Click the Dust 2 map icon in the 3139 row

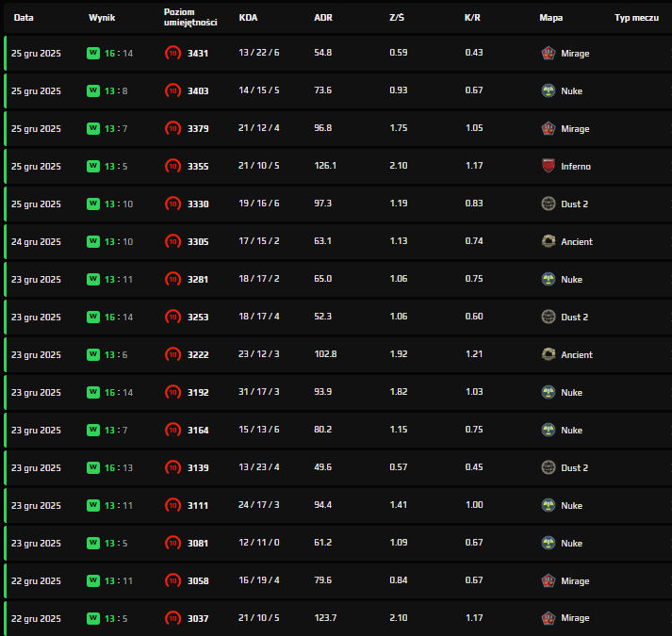click(549, 468)
